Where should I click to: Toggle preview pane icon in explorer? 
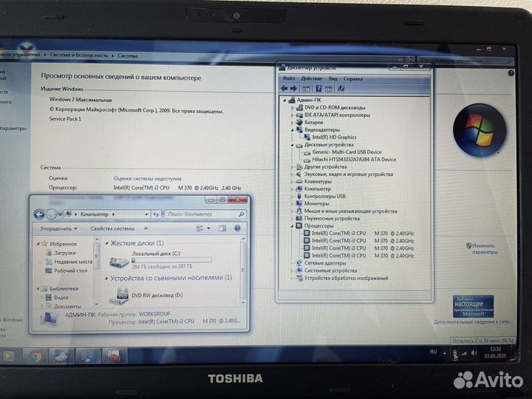click(222, 228)
